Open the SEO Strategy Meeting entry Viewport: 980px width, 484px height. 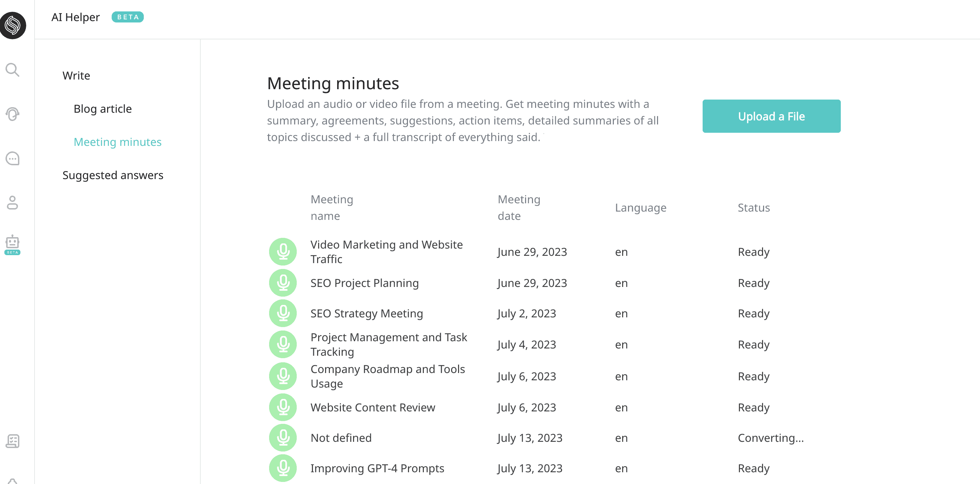click(367, 314)
